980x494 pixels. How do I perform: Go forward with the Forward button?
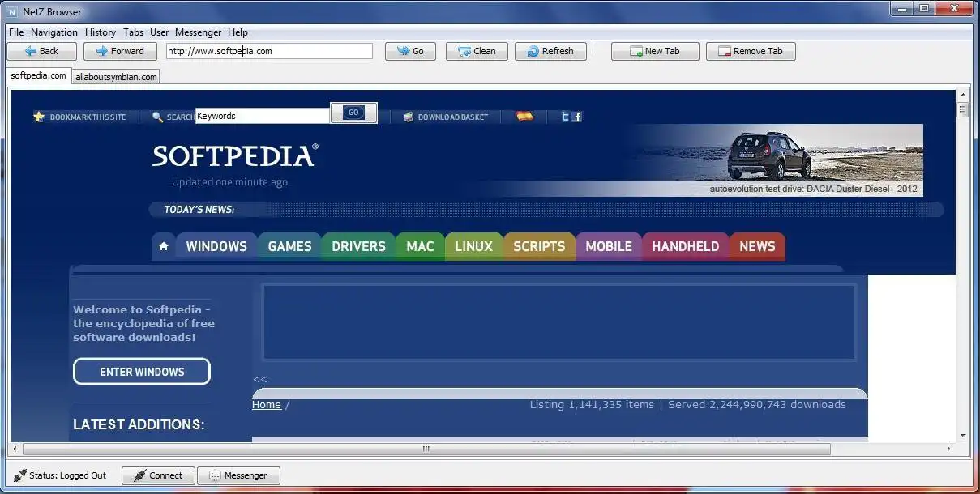[x=120, y=51]
